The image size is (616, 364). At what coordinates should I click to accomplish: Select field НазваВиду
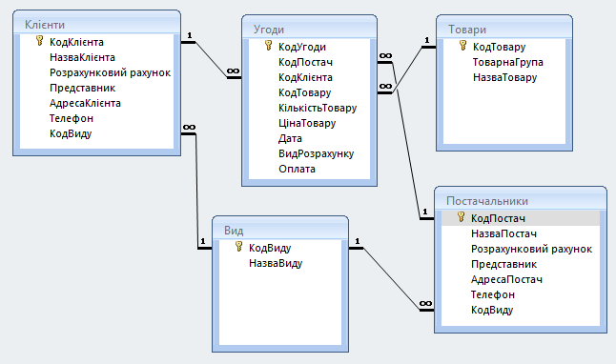[x=276, y=263]
